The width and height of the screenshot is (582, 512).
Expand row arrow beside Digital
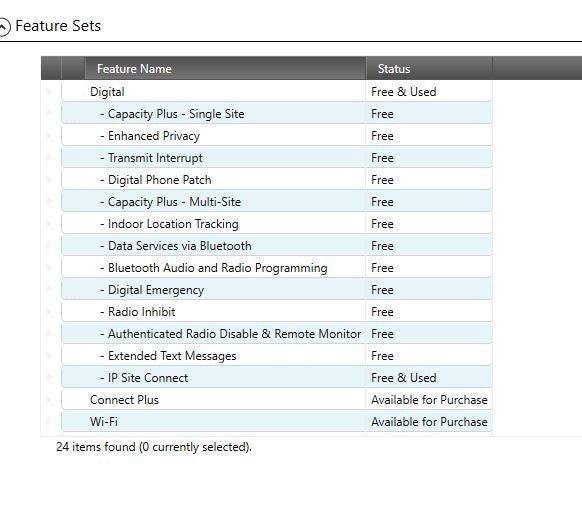coord(49,91)
